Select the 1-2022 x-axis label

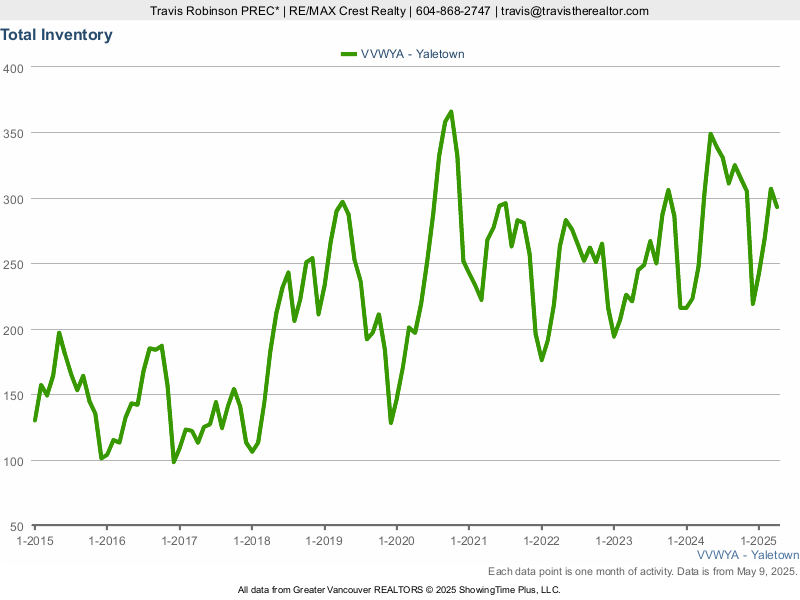coord(541,541)
